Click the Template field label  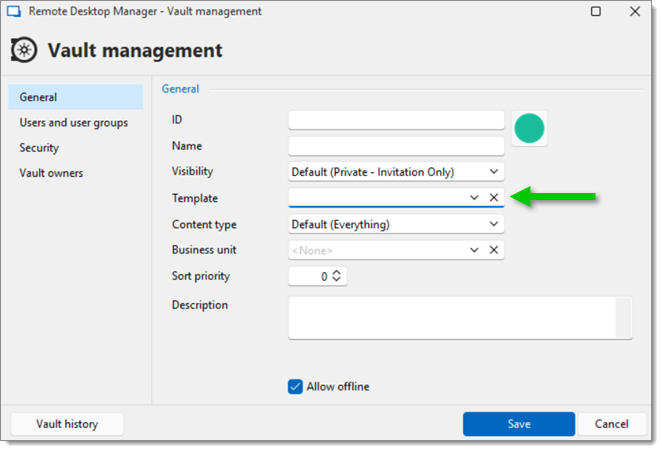coord(195,198)
